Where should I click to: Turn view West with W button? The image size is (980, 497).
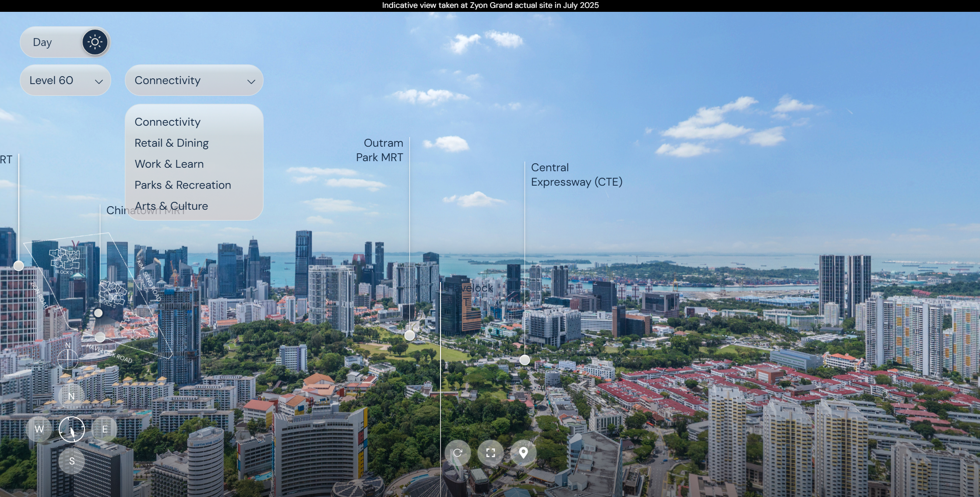[39, 429]
